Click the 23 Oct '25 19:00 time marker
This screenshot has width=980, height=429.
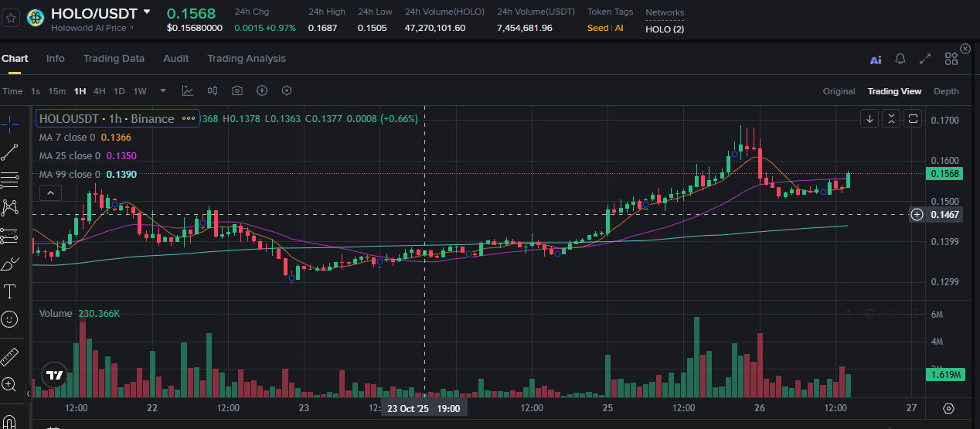[x=424, y=408]
